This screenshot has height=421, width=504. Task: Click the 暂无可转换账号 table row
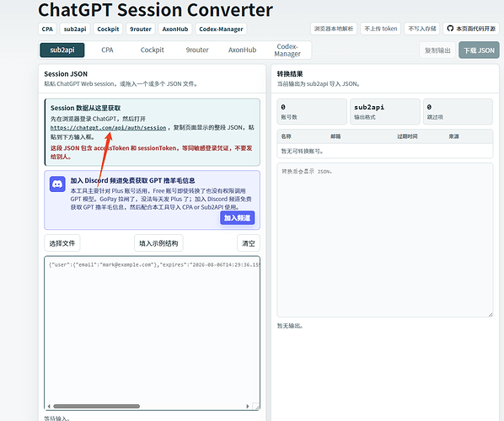385,151
